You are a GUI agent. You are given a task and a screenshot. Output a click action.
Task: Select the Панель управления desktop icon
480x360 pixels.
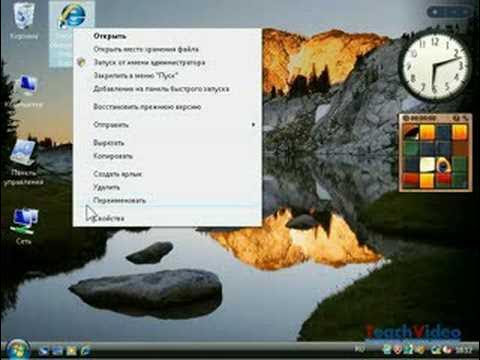24,162
